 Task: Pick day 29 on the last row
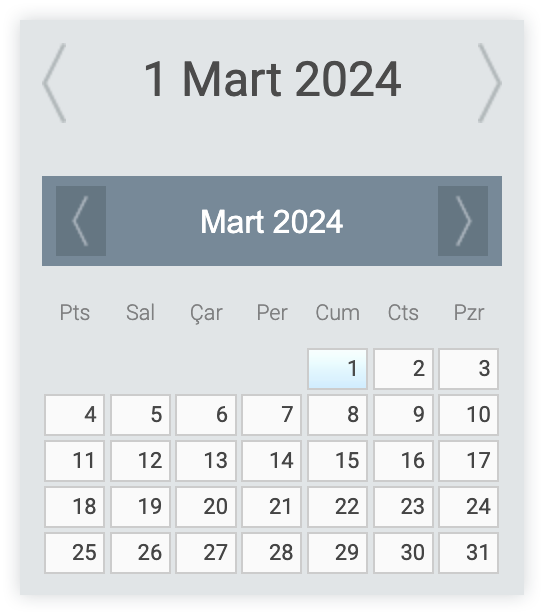pos(337,553)
